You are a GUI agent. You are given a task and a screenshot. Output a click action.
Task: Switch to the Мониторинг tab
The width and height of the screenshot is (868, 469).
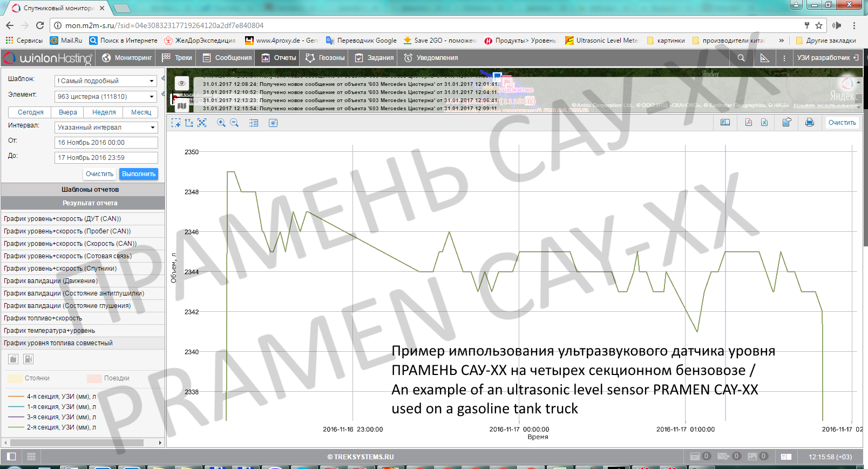pyautogui.click(x=127, y=58)
